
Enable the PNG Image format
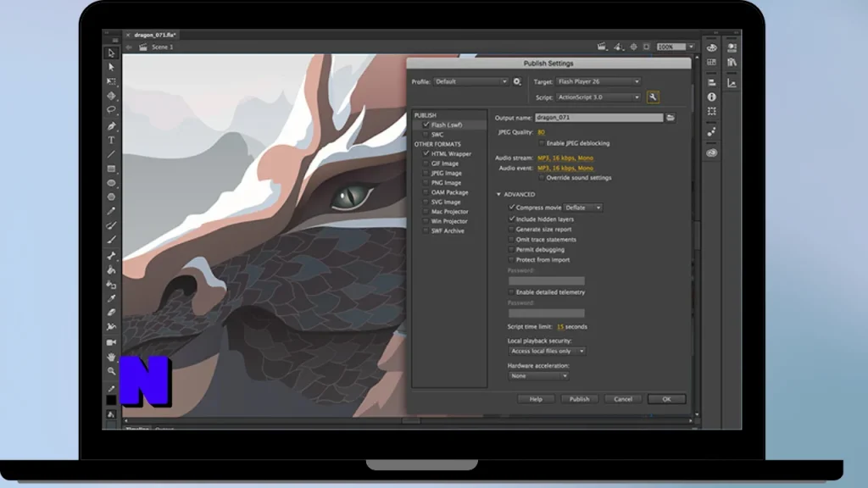(x=426, y=183)
